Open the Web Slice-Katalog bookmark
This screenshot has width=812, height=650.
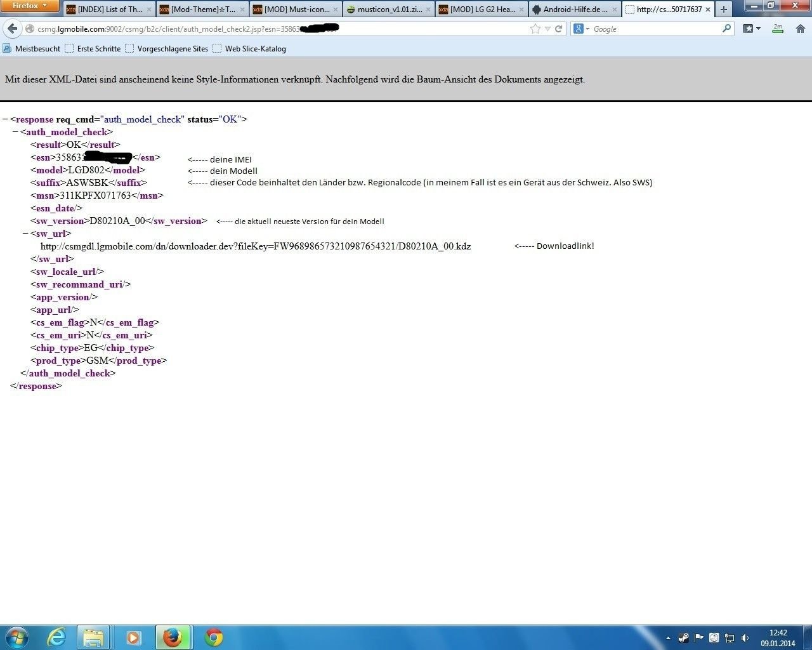(249, 49)
